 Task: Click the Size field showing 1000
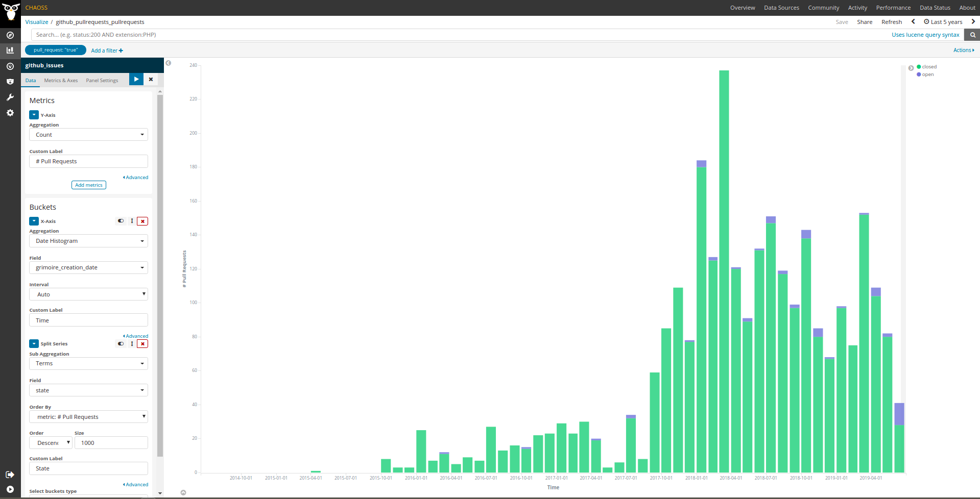[x=111, y=443]
